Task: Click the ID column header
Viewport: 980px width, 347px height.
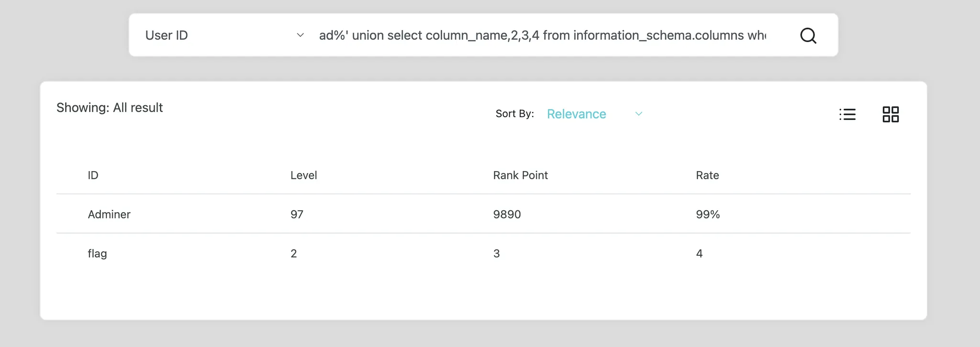Action: point(93,175)
